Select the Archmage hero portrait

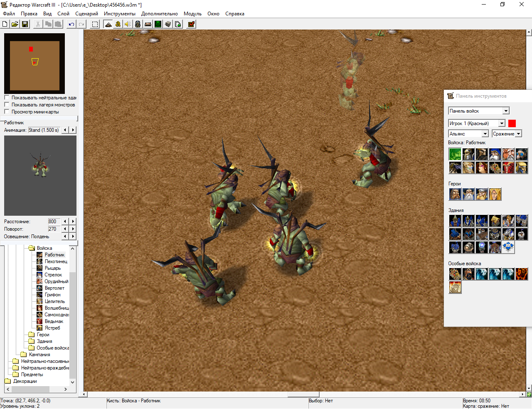click(x=468, y=194)
